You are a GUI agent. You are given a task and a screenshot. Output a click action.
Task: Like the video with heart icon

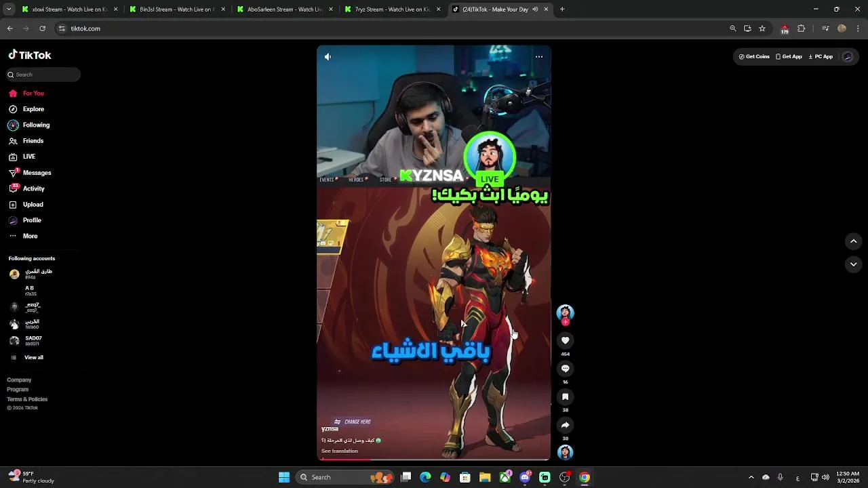click(565, 340)
